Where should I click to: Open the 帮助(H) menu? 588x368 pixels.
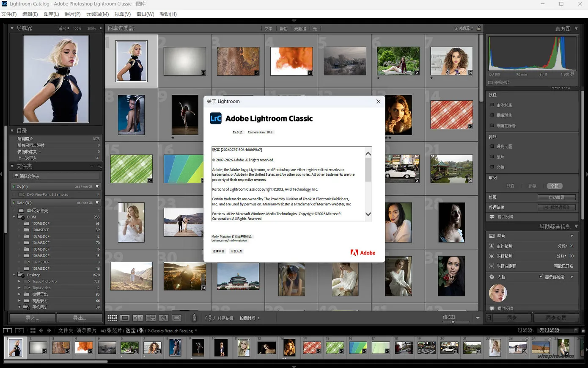pyautogui.click(x=168, y=14)
